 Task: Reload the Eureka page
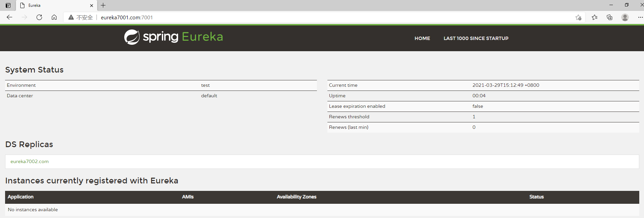(x=39, y=17)
